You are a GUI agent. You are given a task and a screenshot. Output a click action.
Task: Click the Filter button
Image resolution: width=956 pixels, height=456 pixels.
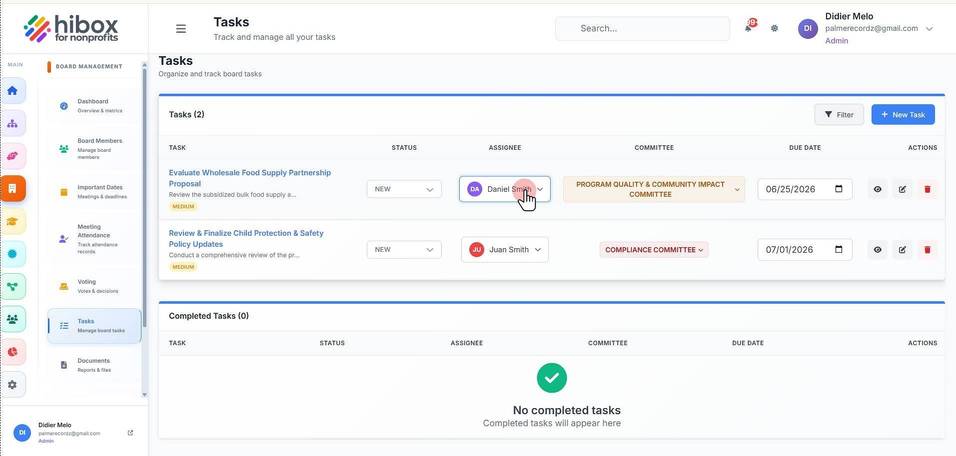tap(839, 115)
